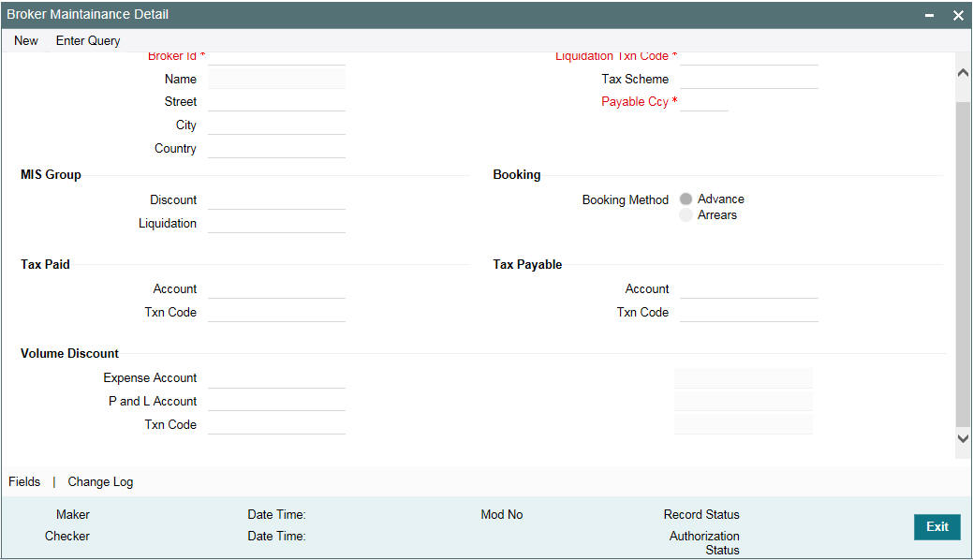
Task: Focus the P and L Account field
Action: pos(277,401)
